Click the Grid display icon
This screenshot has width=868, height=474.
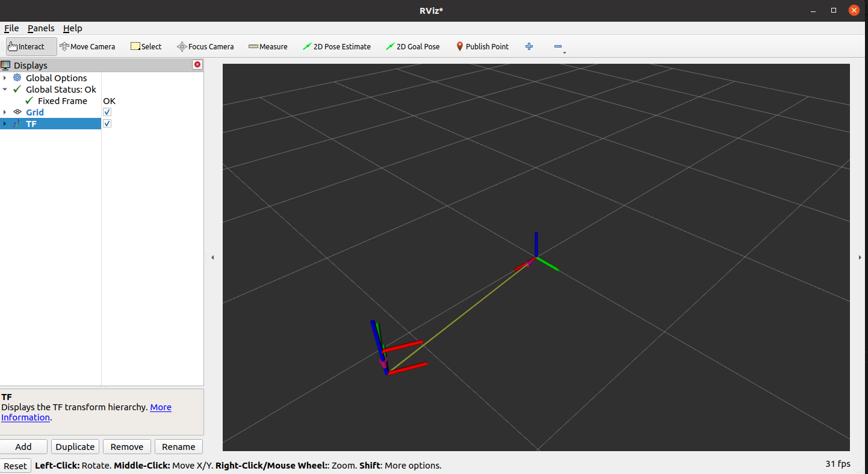click(x=17, y=112)
